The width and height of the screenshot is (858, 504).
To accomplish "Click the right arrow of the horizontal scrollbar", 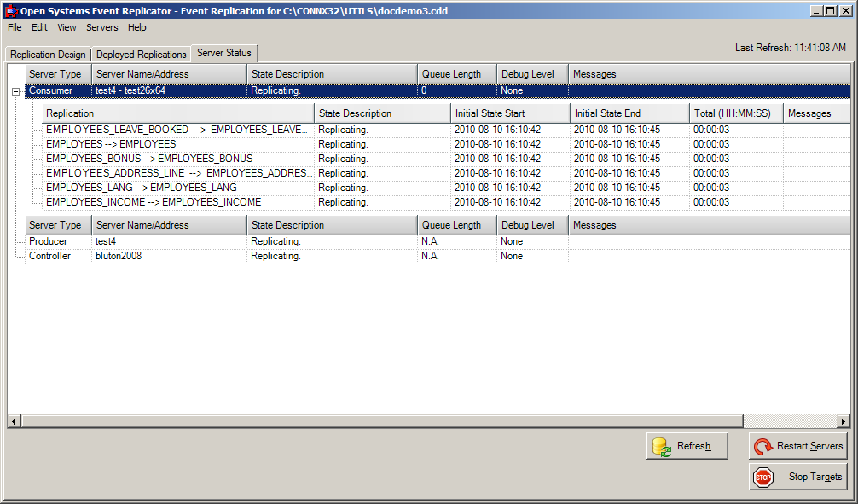I will pos(844,420).
